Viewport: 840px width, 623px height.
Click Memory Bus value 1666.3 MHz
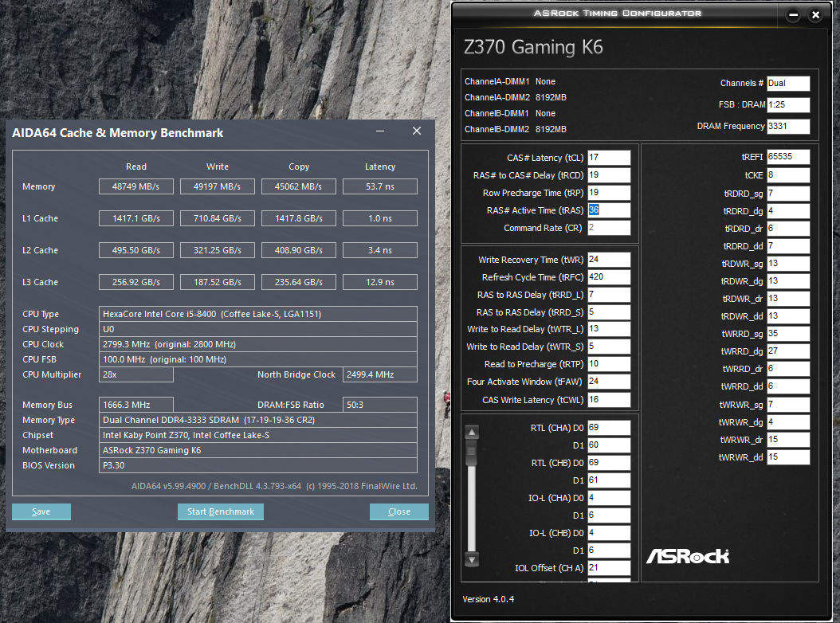[136, 405]
